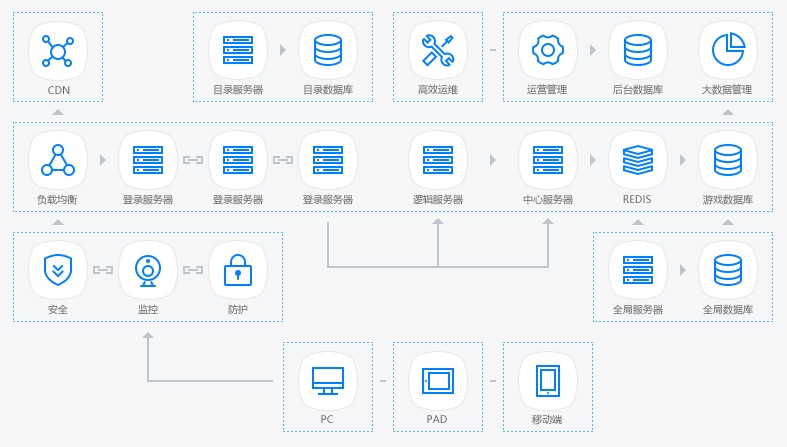
Task: Click the 游戏数据库 database icon
Action: tap(728, 160)
